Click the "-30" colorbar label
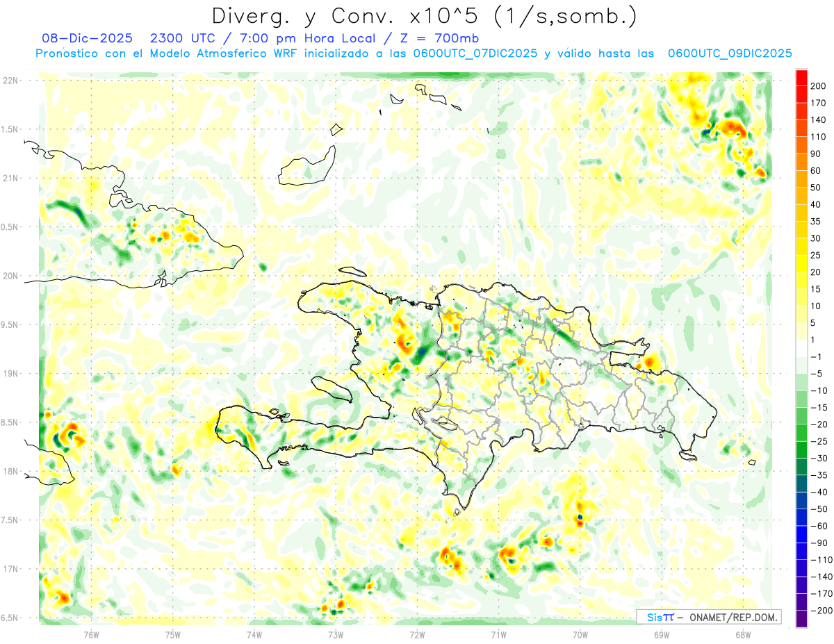834x644 pixels. (821, 458)
